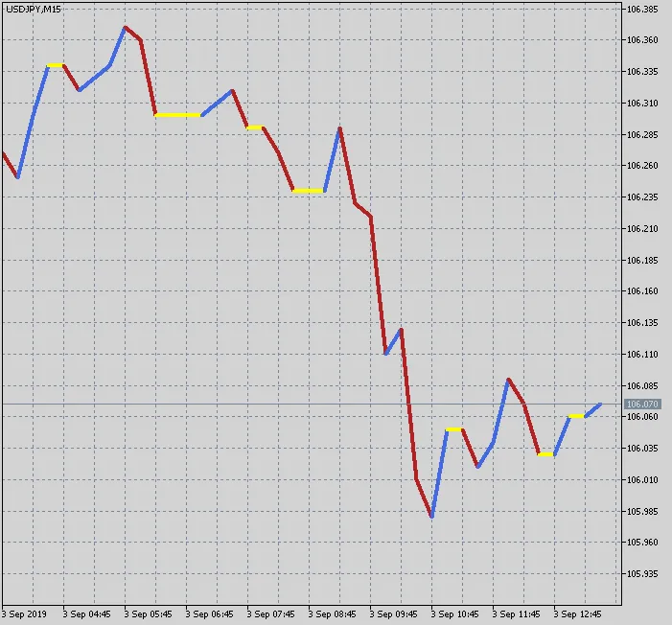
Task: Click the 3 Sep 07:45 time label
Action: (x=270, y=613)
